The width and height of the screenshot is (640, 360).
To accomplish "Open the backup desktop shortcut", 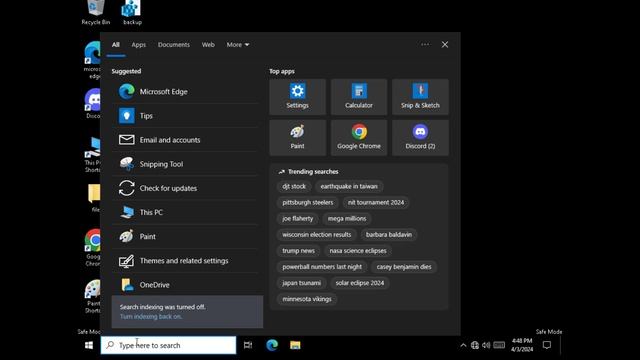I will click(x=132, y=13).
